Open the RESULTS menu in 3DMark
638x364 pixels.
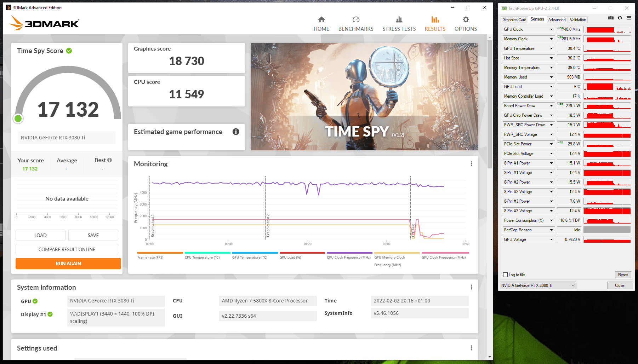(x=435, y=24)
